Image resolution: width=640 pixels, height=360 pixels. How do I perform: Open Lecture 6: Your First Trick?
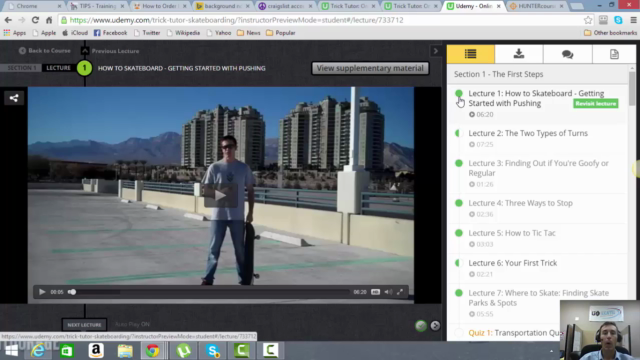tap(513, 263)
